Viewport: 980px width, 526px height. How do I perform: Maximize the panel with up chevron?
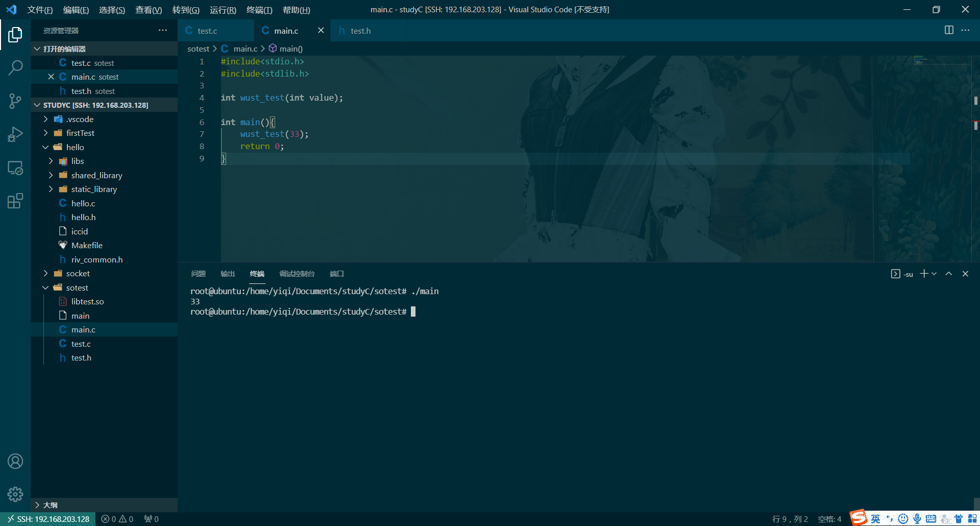(x=949, y=274)
